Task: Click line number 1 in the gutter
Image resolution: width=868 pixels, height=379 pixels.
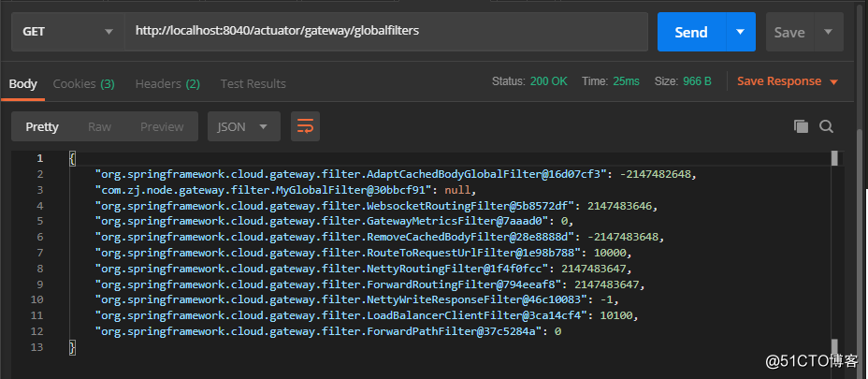Action: (x=39, y=158)
